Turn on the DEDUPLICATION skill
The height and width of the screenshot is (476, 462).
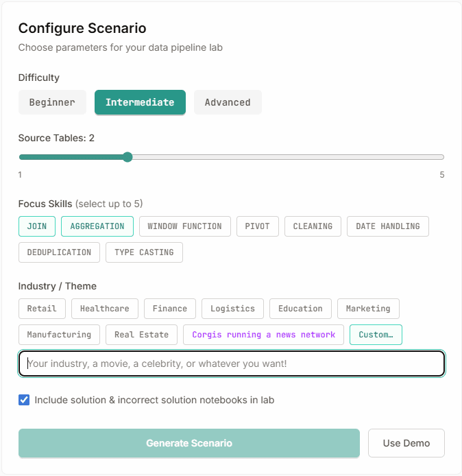(59, 252)
